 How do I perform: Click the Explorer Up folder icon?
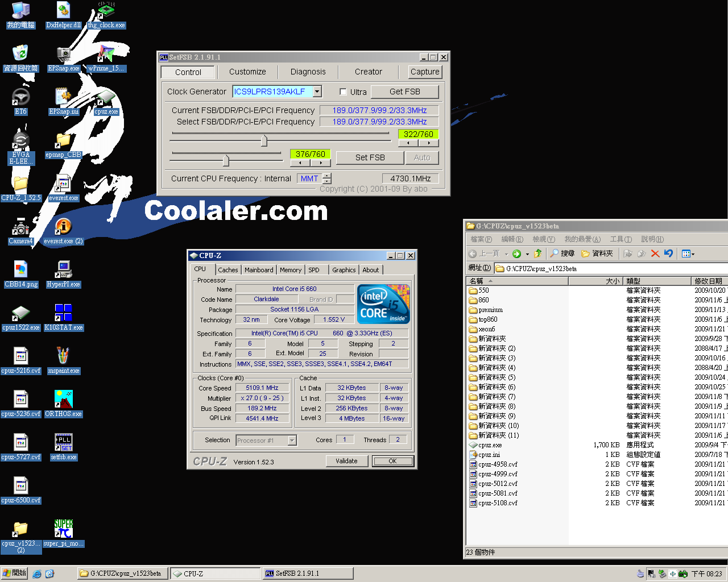coord(537,253)
